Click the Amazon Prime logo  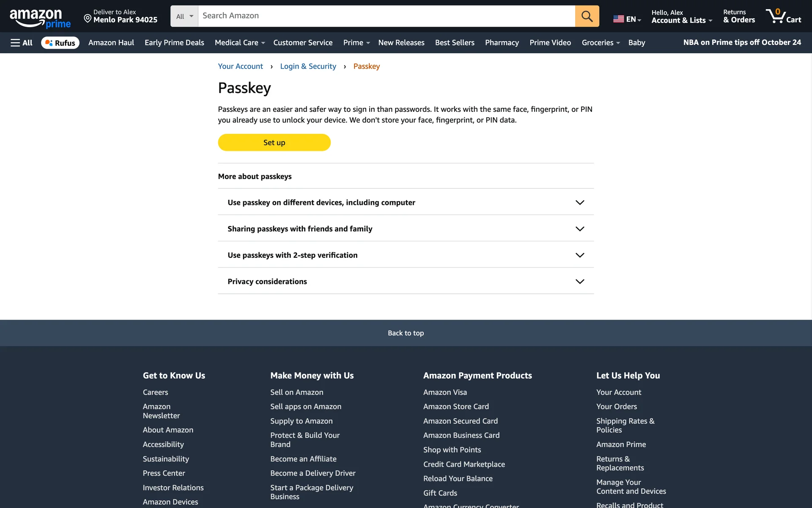40,18
